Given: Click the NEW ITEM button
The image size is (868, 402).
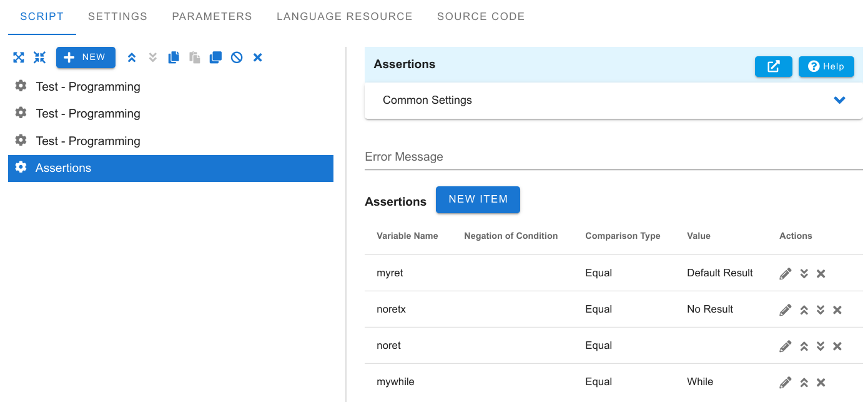Looking at the screenshot, I should [478, 199].
